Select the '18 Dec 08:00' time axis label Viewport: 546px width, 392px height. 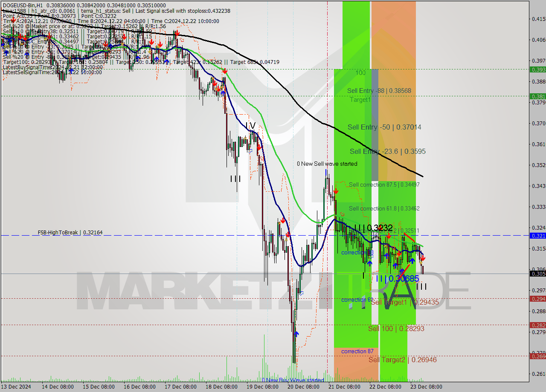(x=221, y=387)
